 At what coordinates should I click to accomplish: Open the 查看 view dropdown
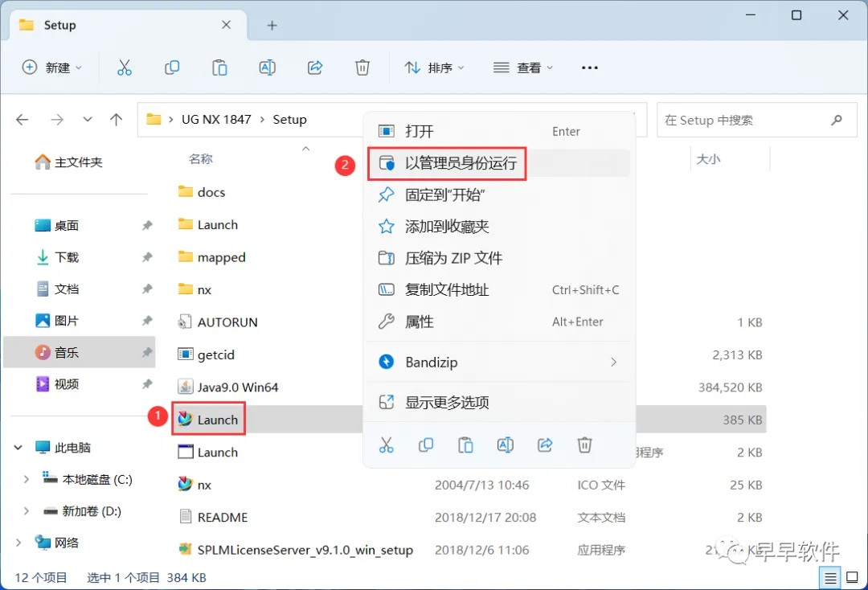[x=523, y=68]
